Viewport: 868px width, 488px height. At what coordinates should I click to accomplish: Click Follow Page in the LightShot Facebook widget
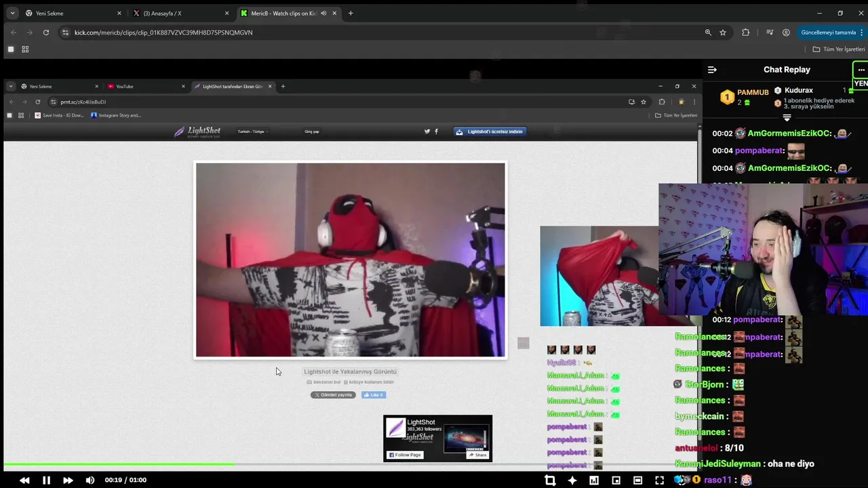point(406,455)
